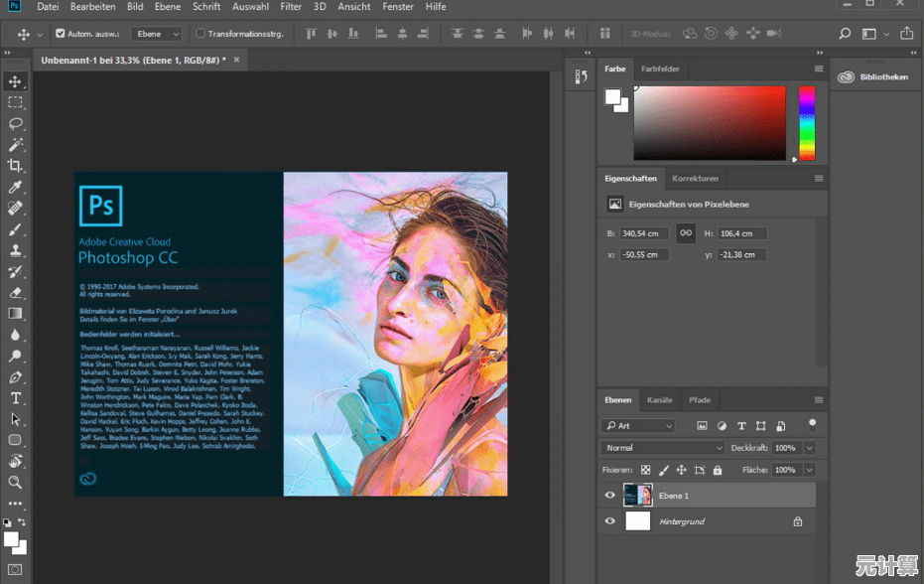Select the Lasso tool

[15, 124]
